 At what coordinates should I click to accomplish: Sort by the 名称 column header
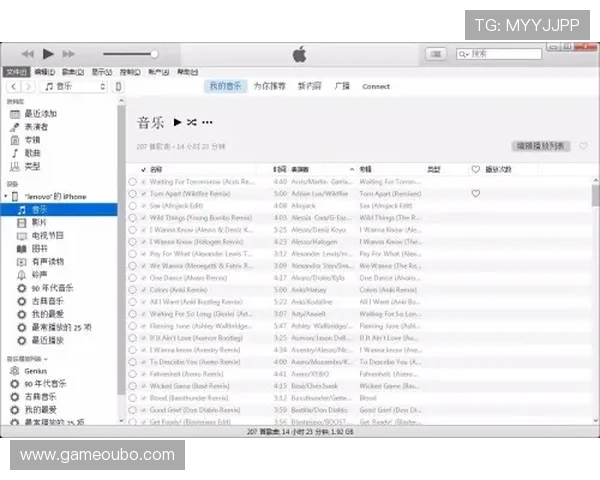[x=156, y=169]
